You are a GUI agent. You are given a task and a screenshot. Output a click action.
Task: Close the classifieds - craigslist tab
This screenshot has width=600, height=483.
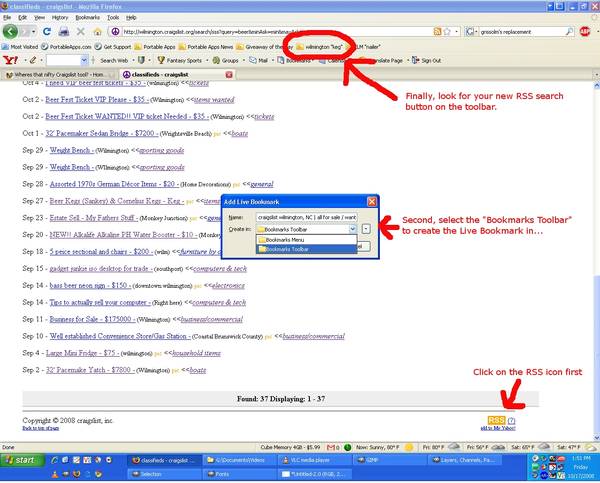click(229, 75)
